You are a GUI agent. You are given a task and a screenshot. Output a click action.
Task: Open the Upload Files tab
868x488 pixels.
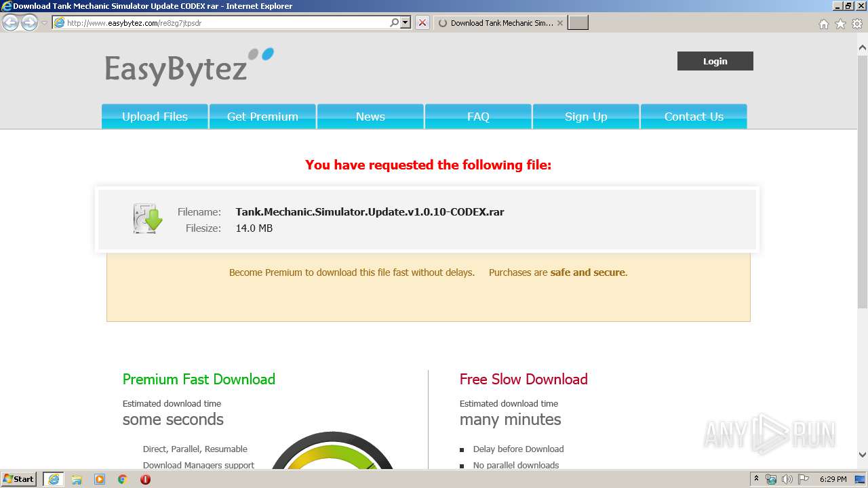click(155, 117)
